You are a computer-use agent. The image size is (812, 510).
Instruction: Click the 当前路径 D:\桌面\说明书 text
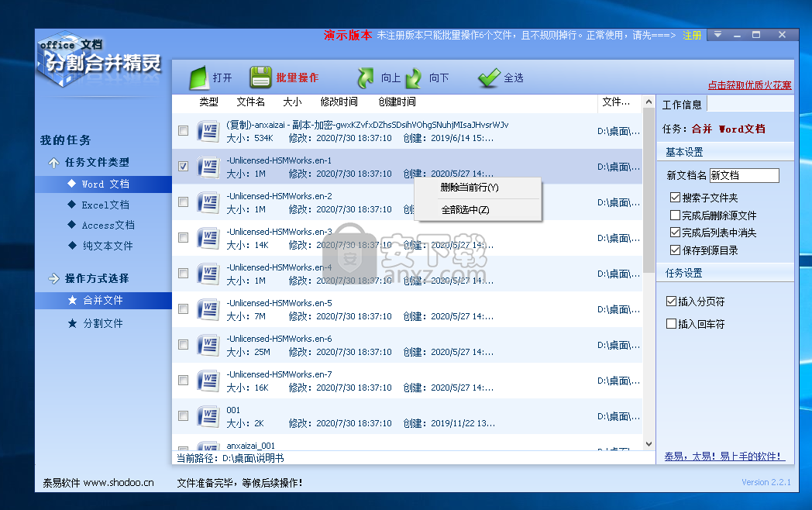click(230, 458)
